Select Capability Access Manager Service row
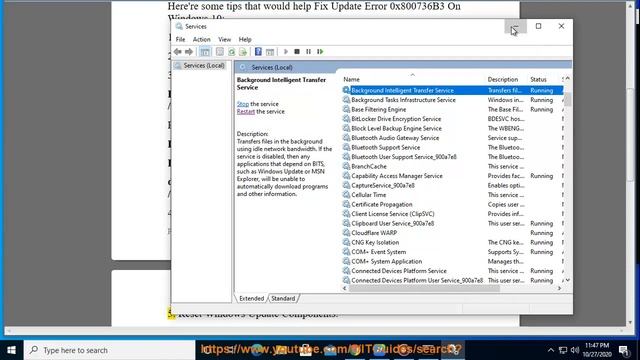The width and height of the screenshot is (640, 360). (453, 176)
